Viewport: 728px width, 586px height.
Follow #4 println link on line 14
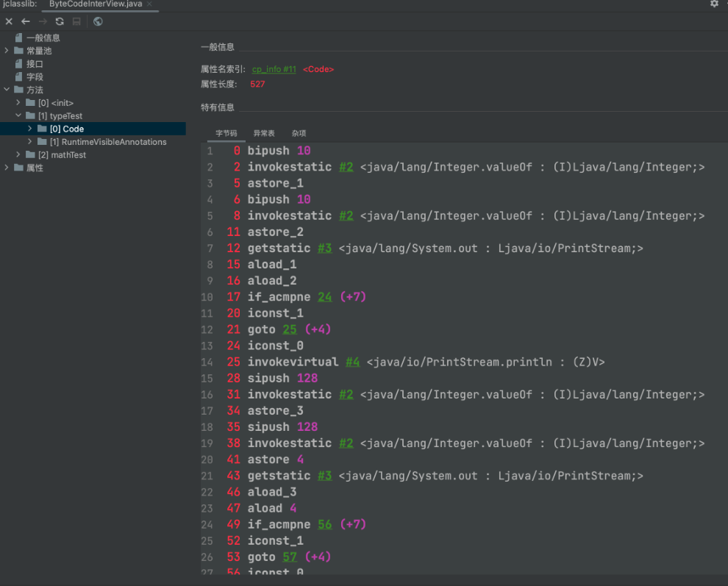(352, 362)
